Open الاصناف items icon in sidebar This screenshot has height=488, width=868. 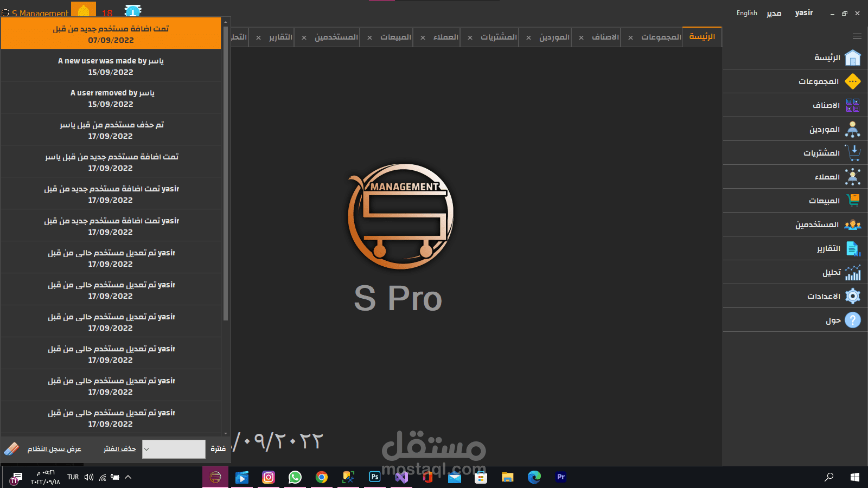point(853,105)
